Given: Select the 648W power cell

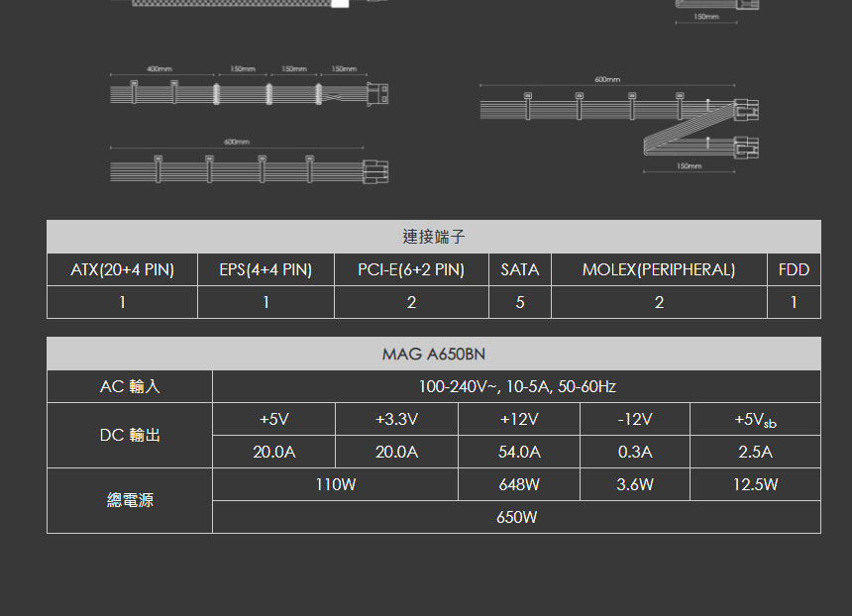Looking at the screenshot, I should pos(519,484).
